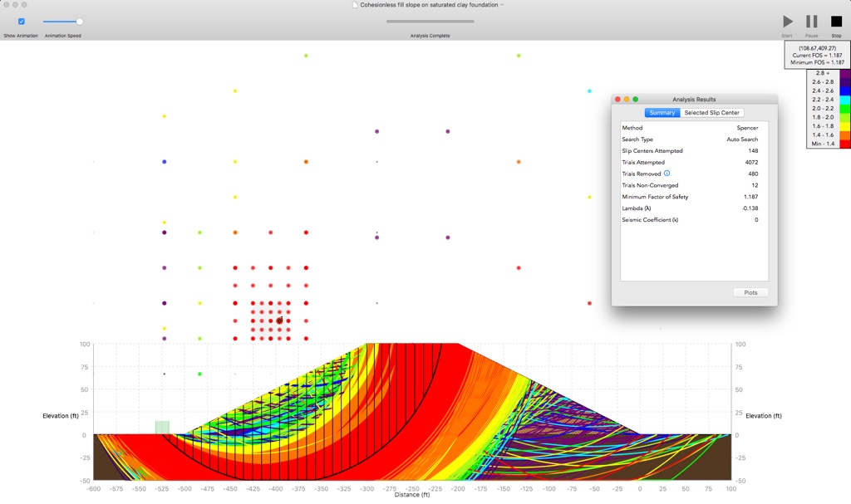Click the cyan 2.2 - 2.4 legend swatch
This screenshot has width=851, height=504.
point(844,100)
